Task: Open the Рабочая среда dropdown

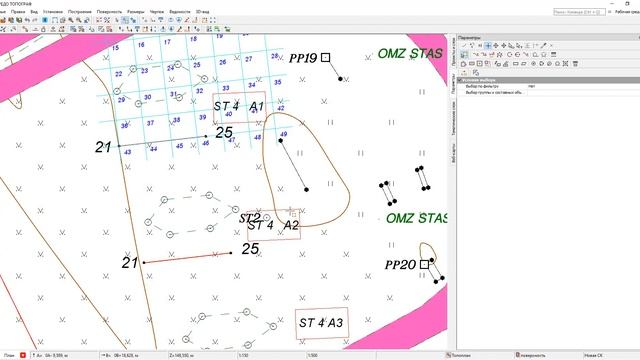Action: (627, 12)
